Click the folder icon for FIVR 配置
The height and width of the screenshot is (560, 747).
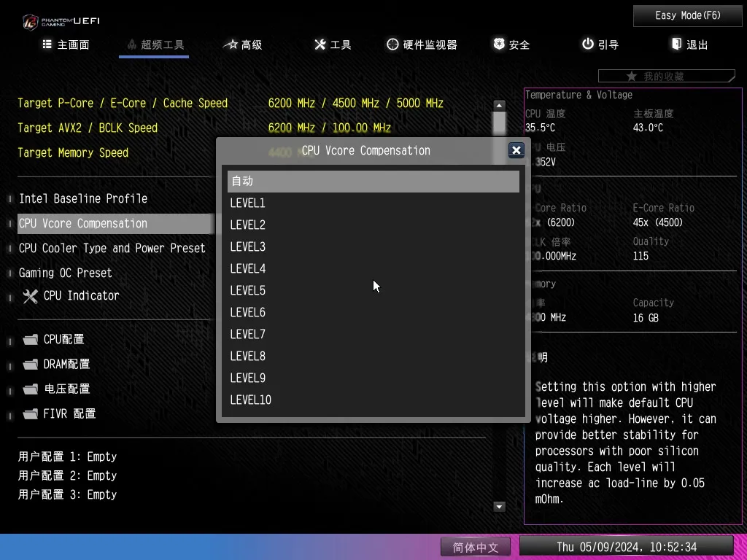pyautogui.click(x=31, y=414)
